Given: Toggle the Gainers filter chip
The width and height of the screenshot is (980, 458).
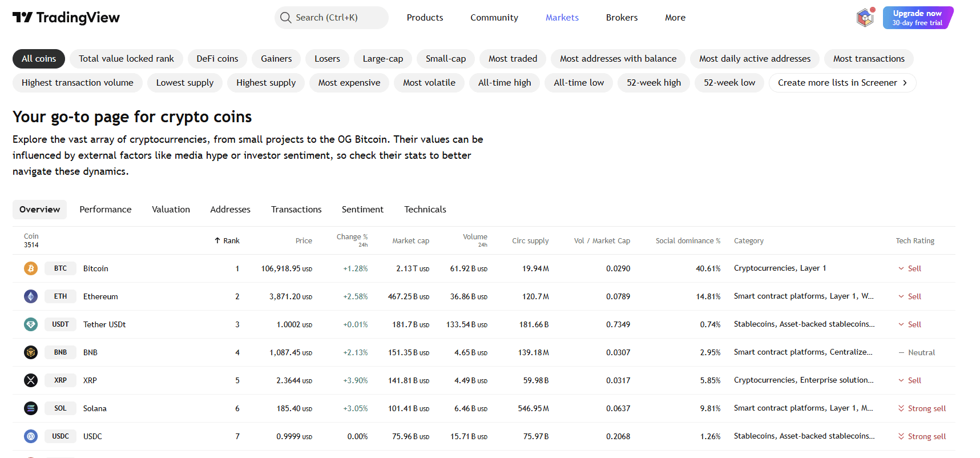Looking at the screenshot, I should pyautogui.click(x=276, y=59).
